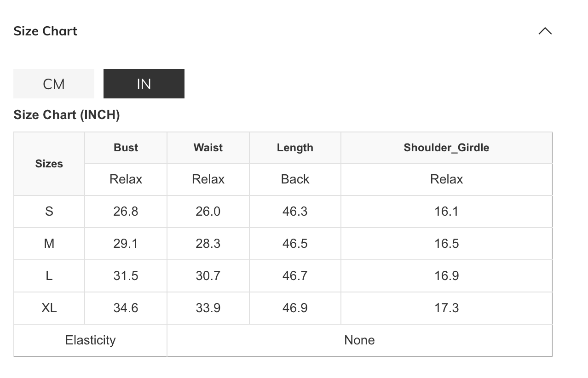Select the M size row label
Viewport: 588px width, 378px height.
49,244
